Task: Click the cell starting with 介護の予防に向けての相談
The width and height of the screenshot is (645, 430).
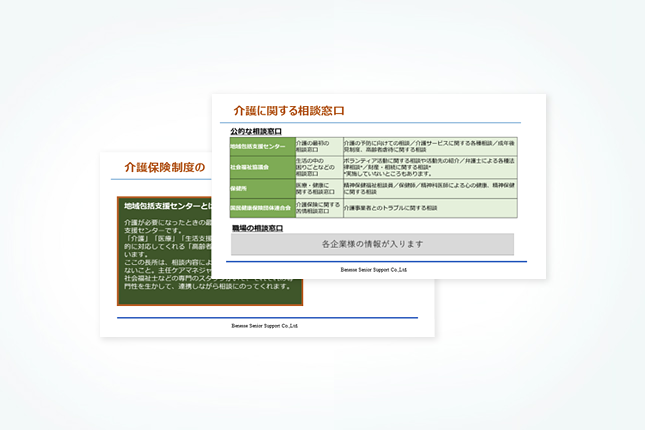Action: pos(430,146)
